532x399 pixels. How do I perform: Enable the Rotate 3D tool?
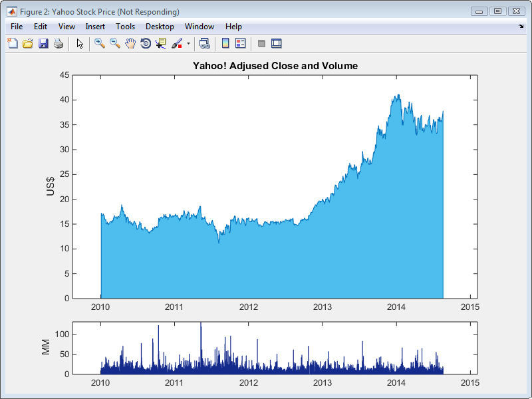(146, 43)
